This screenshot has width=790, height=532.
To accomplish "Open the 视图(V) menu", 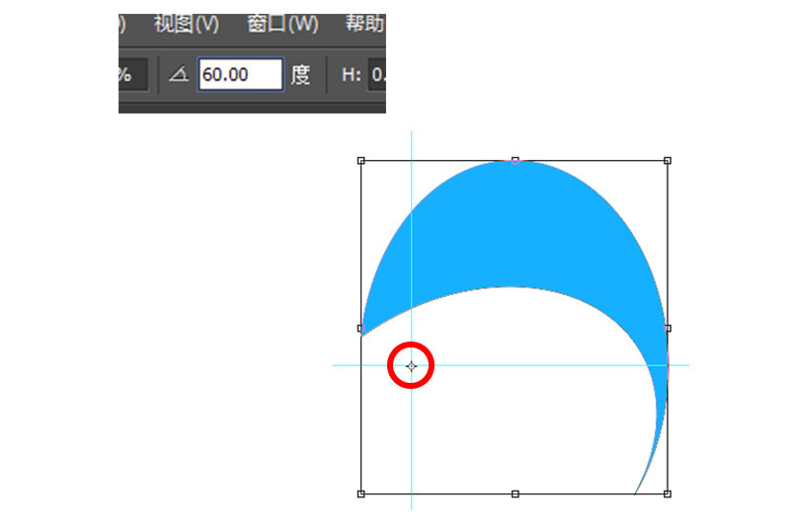I will [186, 24].
